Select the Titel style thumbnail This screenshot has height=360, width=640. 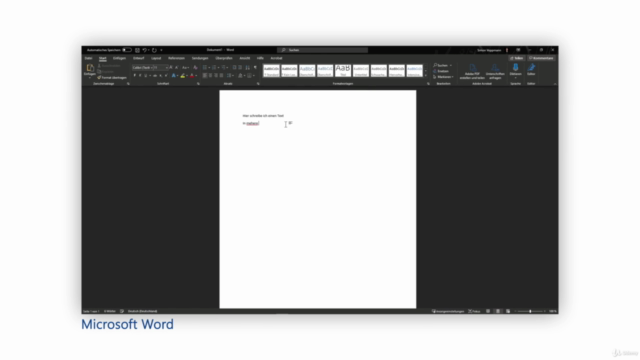point(343,71)
